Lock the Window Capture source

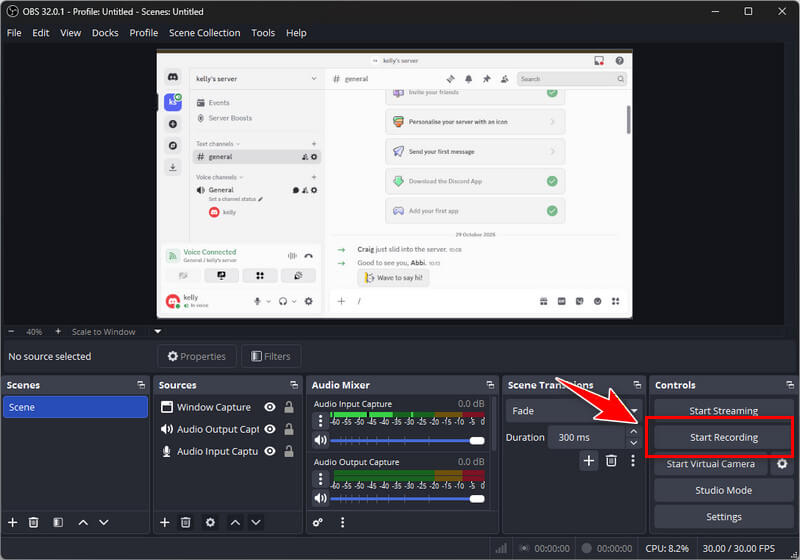pyautogui.click(x=289, y=407)
